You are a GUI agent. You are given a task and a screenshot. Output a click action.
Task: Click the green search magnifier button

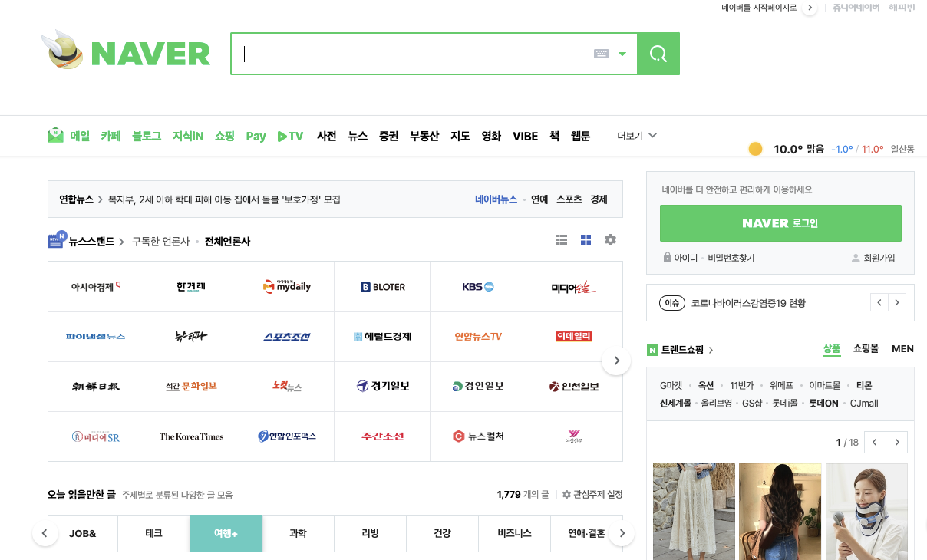[x=658, y=54]
